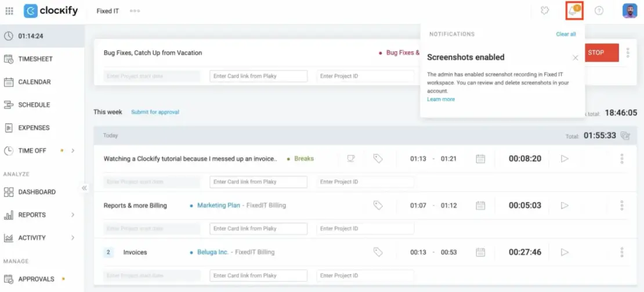Image resolution: width=644 pixels, height=292 pixels.
Task: Edit end time 01:21
Action: click(448, 159)
